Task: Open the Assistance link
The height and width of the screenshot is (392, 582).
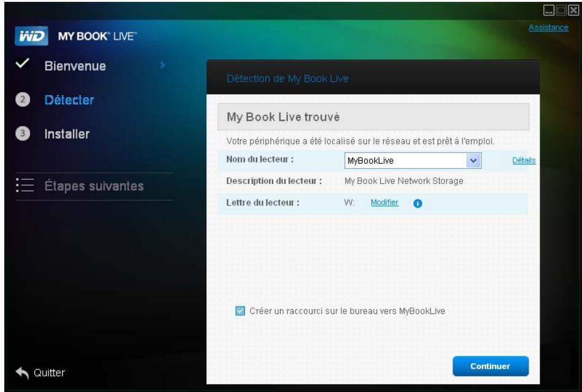Action: [x=549, y=28]
